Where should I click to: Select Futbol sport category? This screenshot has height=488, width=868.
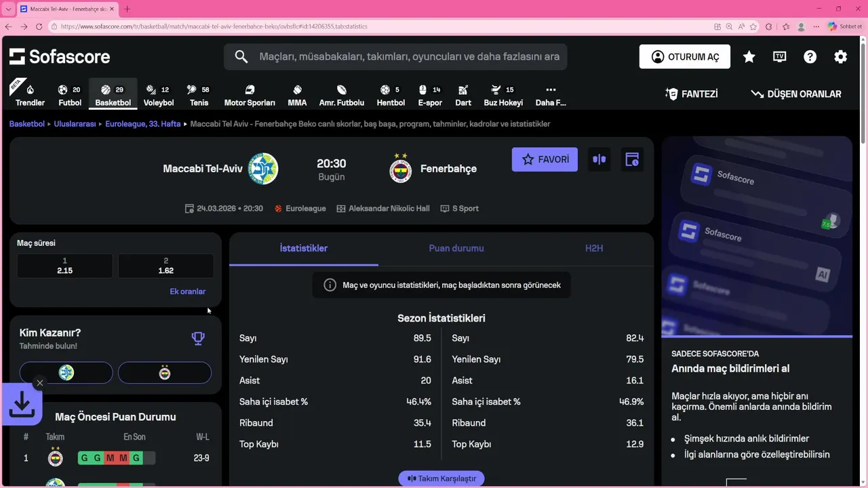point(70,96)
